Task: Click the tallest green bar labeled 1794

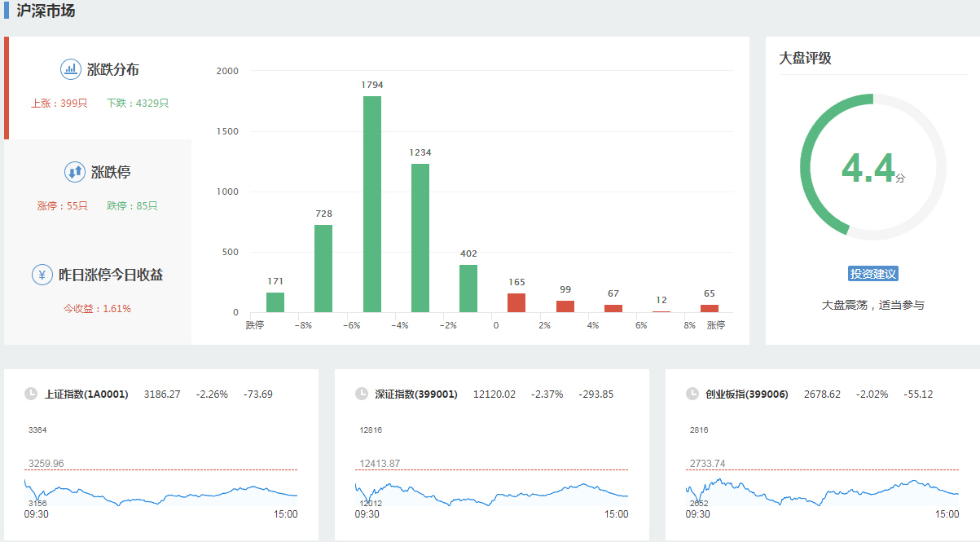Action: click(372, 204)
